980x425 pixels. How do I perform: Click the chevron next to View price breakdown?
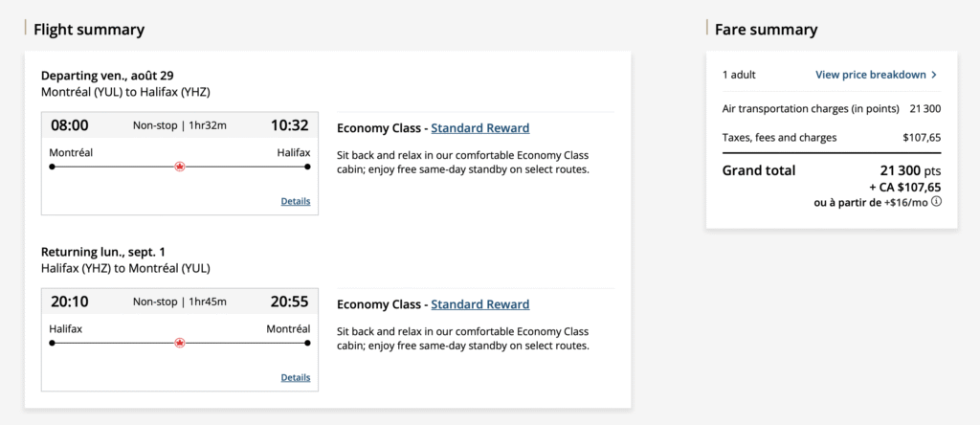coord(934,75)
